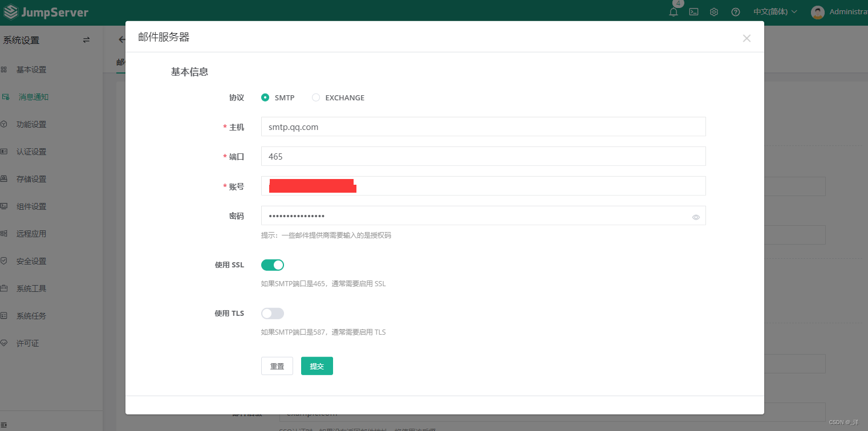Click the 主机 field containing smtp.qq.com
This screenshot has height=431, width=868.
click(484, 127)
